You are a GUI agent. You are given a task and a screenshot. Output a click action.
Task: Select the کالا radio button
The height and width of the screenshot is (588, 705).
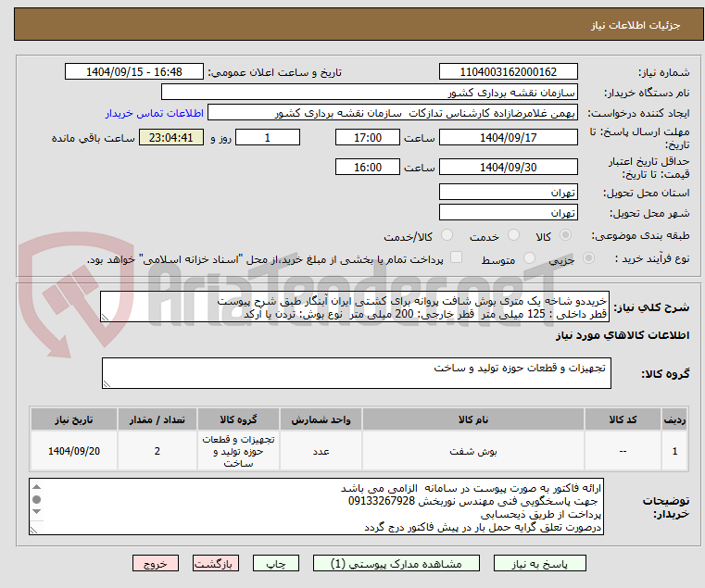coord(566,235)
